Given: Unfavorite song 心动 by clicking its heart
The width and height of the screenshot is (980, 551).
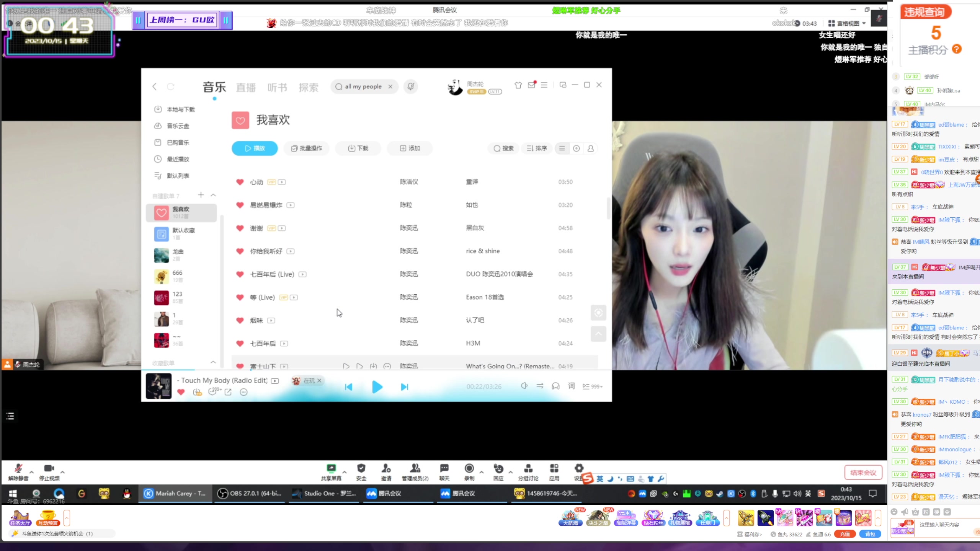Looking at the screenshot, I should coord(240,182).
